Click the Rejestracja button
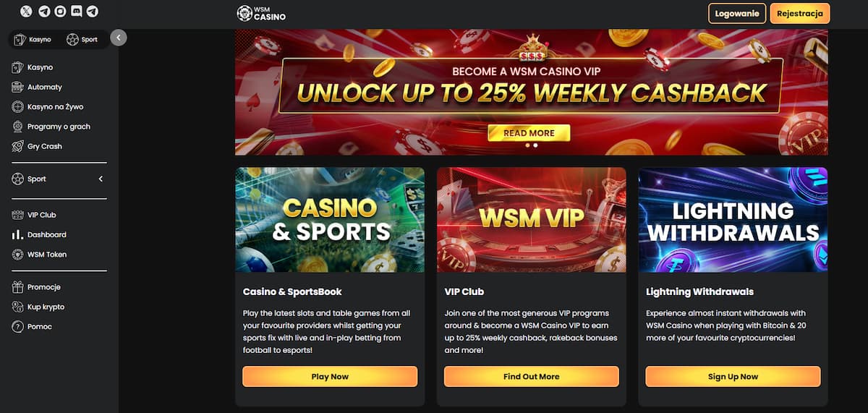 tap(800, 13)
